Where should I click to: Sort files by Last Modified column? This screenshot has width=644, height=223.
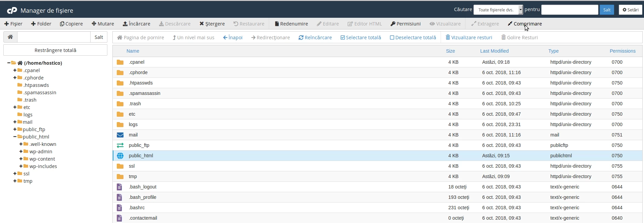[x=494, y=51]
